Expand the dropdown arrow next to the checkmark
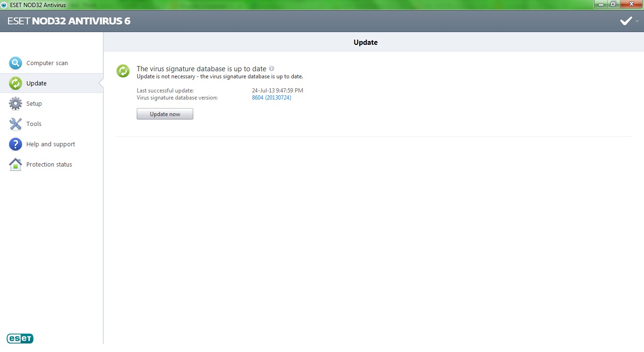The image size is (644, 352). tap(637, 21)
